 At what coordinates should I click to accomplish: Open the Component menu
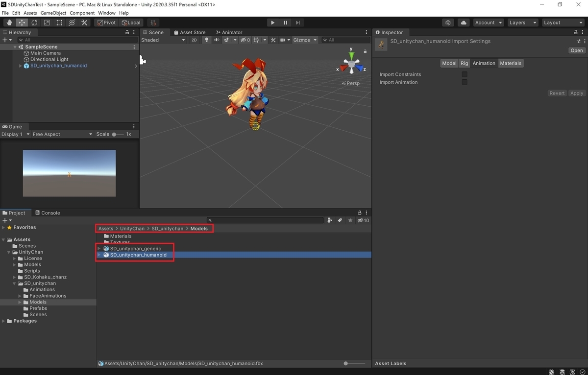coord(82,13)
